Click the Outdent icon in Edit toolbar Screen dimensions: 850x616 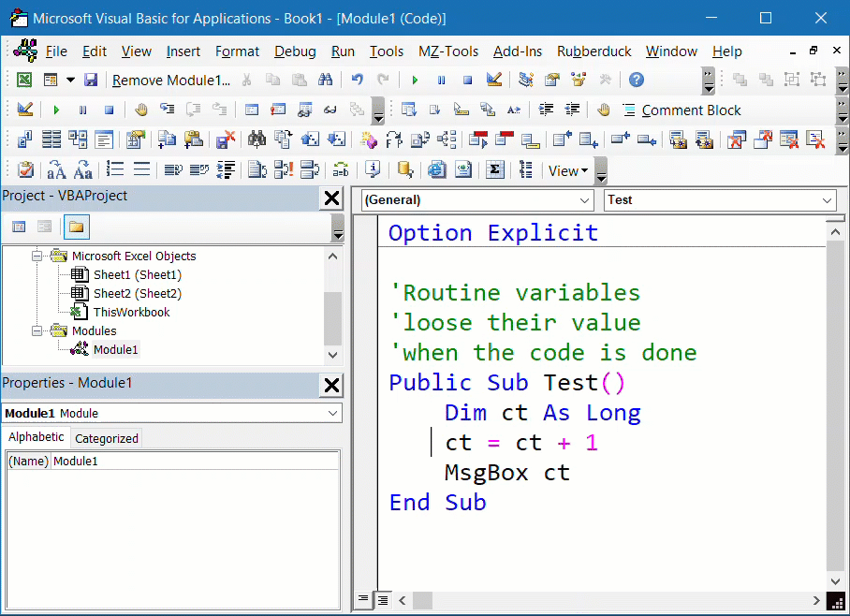pyautogui.click(x=573, y=110)
